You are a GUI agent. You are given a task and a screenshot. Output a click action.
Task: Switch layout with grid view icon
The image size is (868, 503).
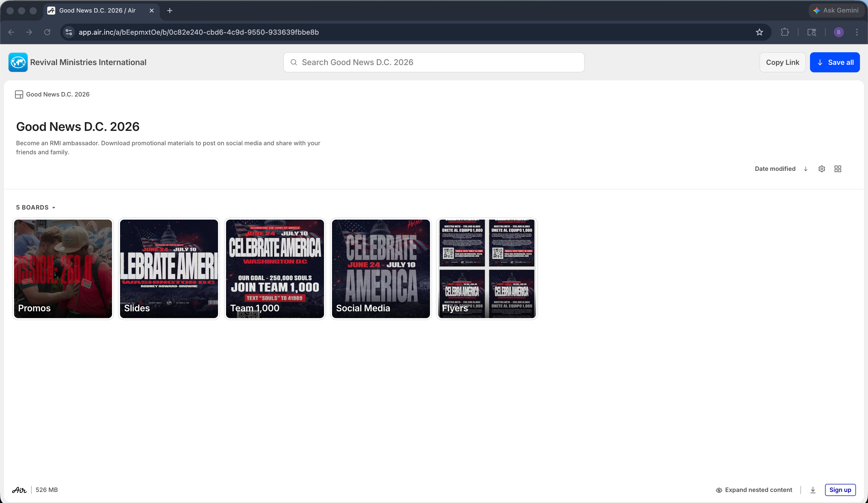pyautogui.click(x=838, y=169)
